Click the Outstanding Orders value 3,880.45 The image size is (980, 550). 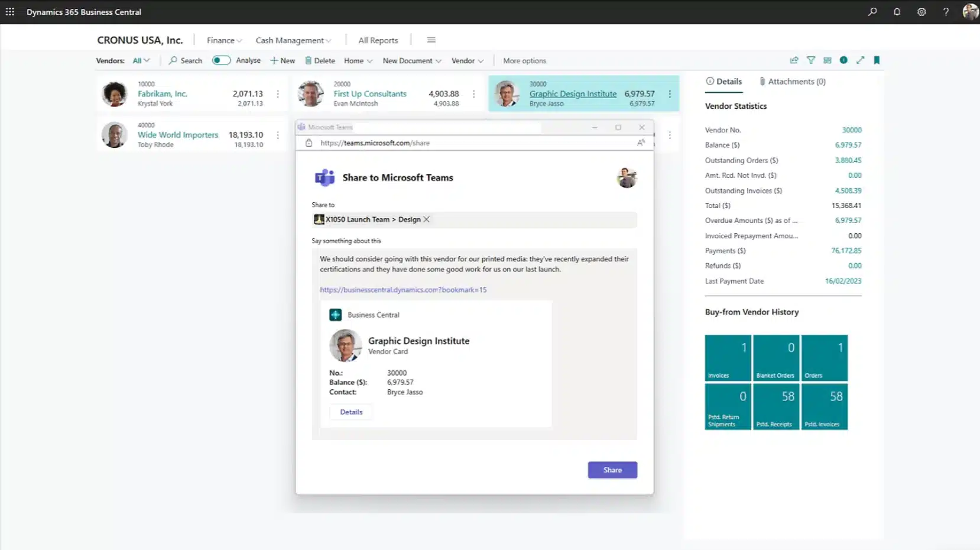pos(848,160)
